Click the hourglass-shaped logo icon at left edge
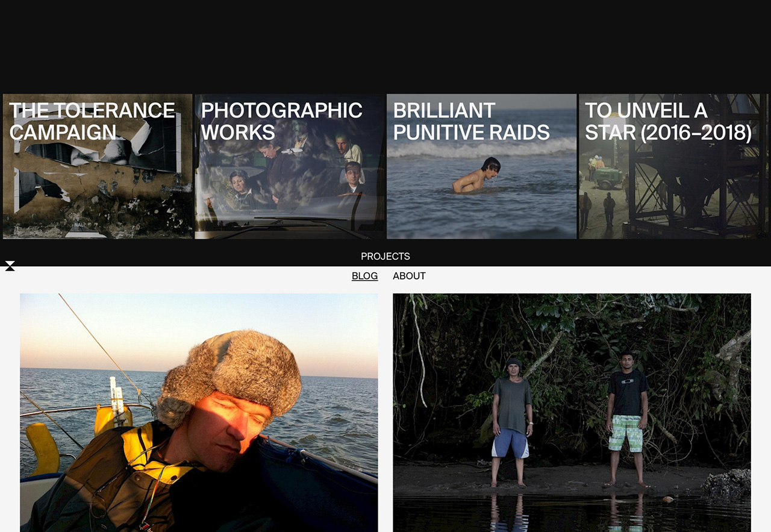The height and width of the screenshot is (532, 771). (10, 266)
